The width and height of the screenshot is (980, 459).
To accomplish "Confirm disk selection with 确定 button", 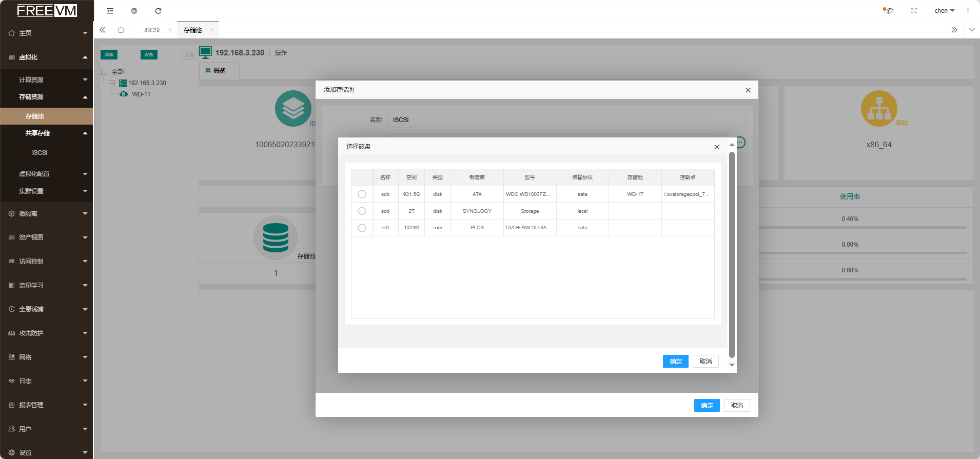I will tap(675, 362).
